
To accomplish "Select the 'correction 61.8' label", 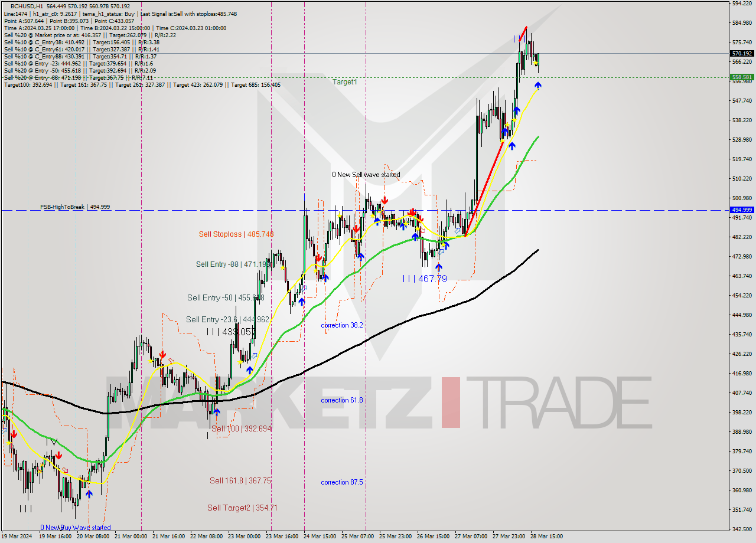I will click(x=342, y=400).
